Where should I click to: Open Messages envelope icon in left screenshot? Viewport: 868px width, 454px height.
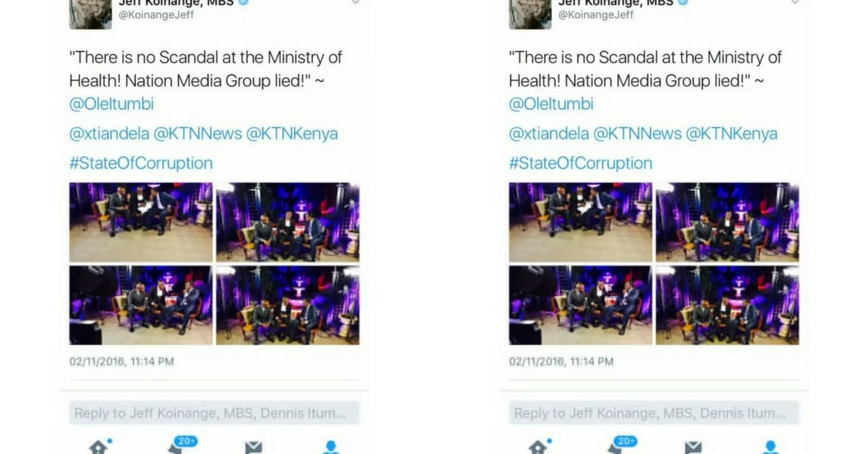(253, 447)
